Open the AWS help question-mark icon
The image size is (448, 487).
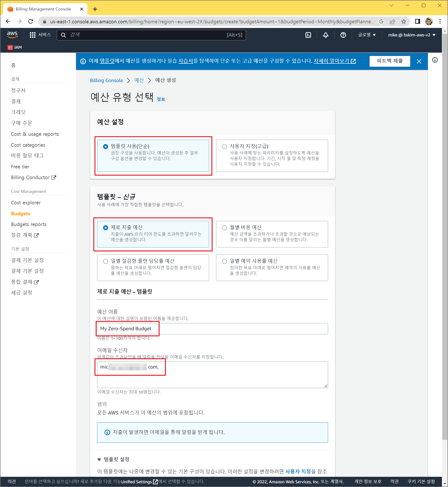[x=343, y=35]
